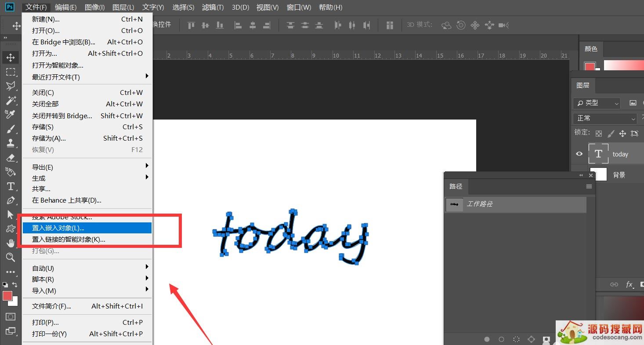The width and height of the screenshot is (644, 345).
Task: Open the 滤镜 menu in menu bar
Action: coord(213,7)
